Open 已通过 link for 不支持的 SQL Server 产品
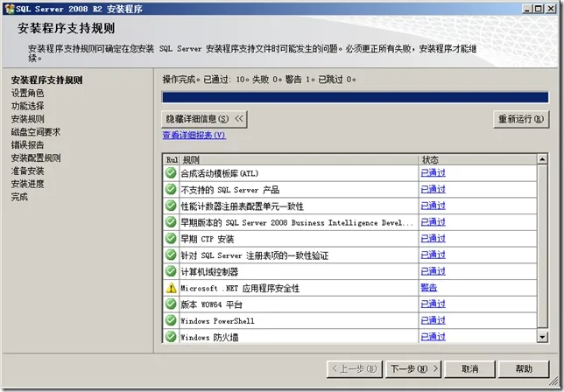564x392 pixels. click(433, 189)
